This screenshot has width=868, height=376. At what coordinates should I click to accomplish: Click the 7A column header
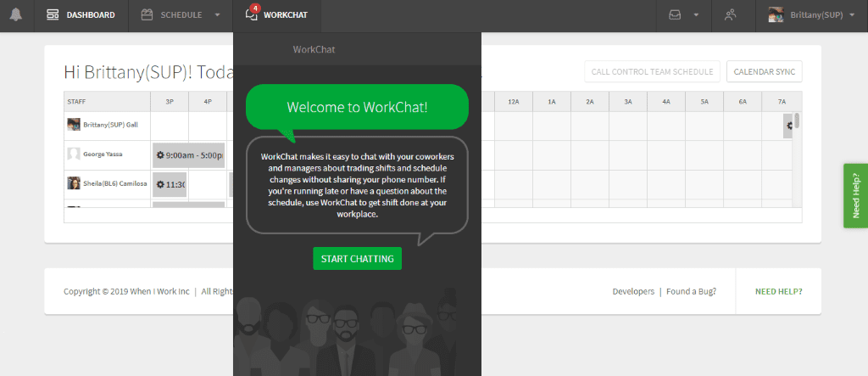pyautogui.click(x=781, y=102)
